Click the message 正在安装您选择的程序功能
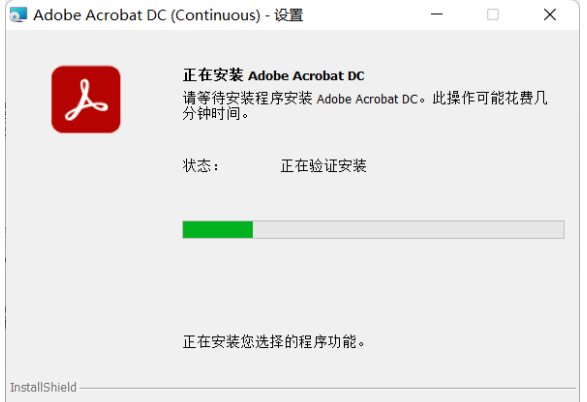The width and height of the screenshot is (587, 402). pos(274,341)
